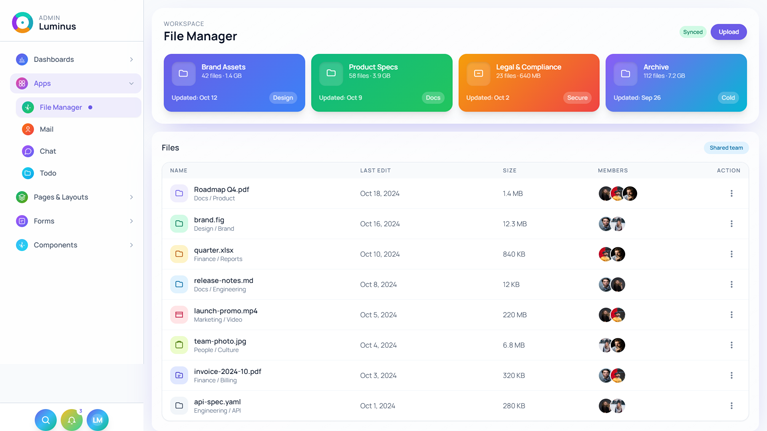The height and width of the screenshot is (431, 767).
Task: Click the launch-promo.mp4 video file icon
Action: [179, 315]
